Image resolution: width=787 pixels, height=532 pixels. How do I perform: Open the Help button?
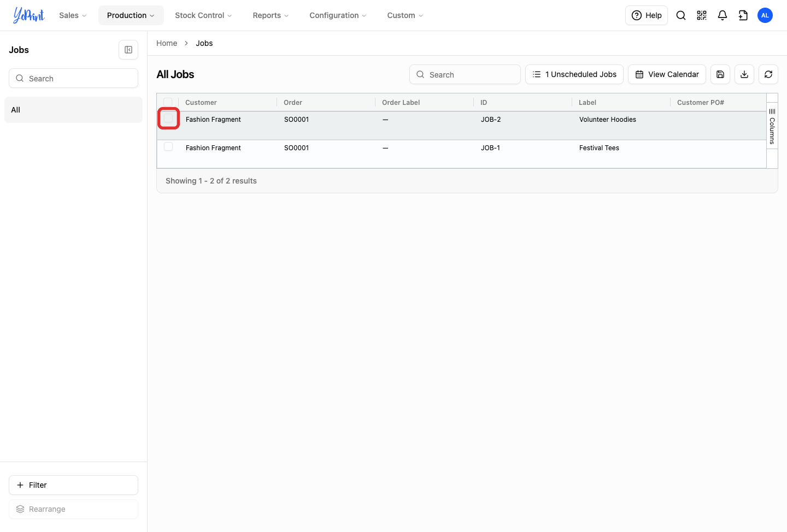click(x=647, y=15)
